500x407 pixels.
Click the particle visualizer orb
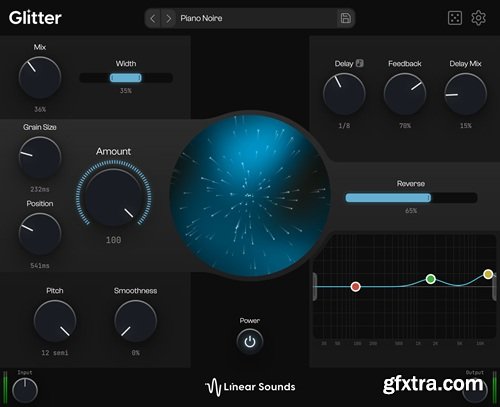pos(250,195)
